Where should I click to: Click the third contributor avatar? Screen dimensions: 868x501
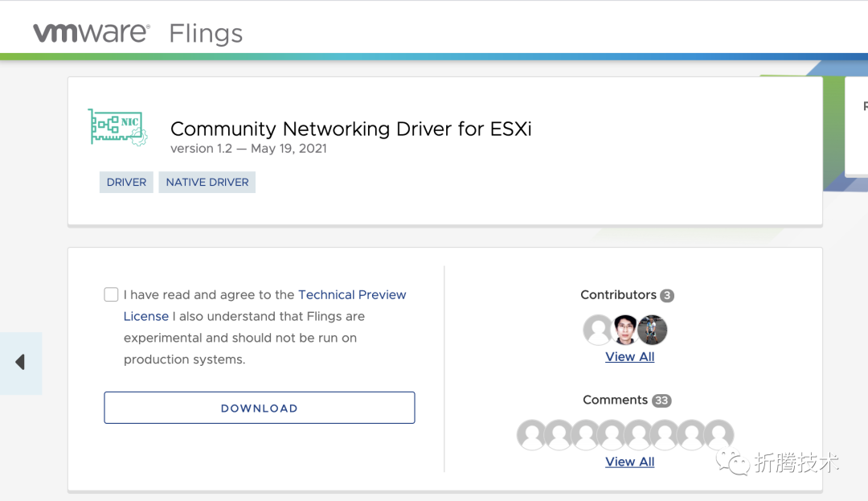pos(652,330)
